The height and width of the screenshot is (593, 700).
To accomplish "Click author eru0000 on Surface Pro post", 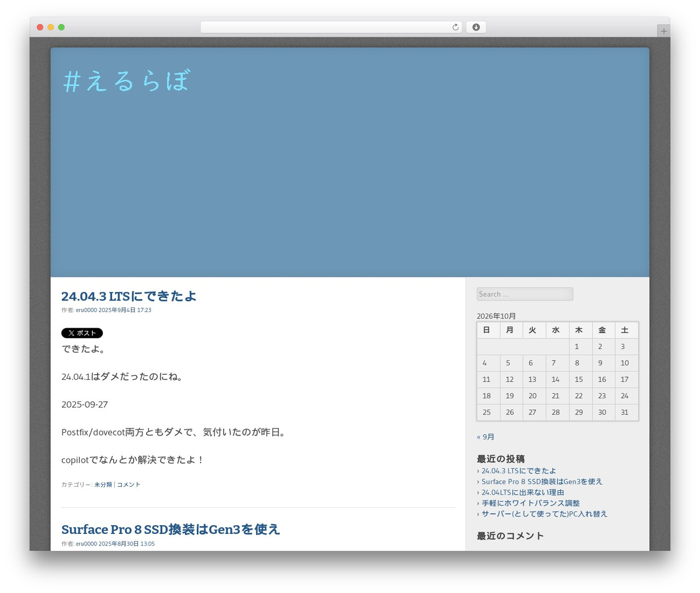I will (x=86, y=544).
